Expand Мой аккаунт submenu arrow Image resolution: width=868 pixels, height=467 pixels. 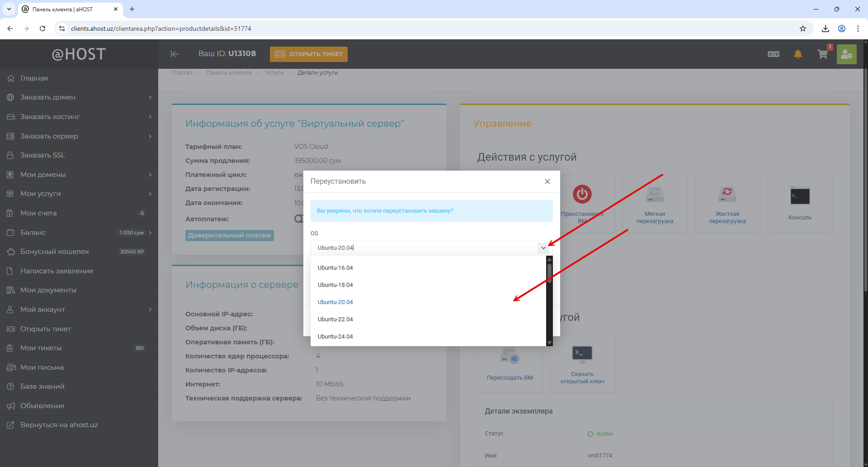[150, 310]
